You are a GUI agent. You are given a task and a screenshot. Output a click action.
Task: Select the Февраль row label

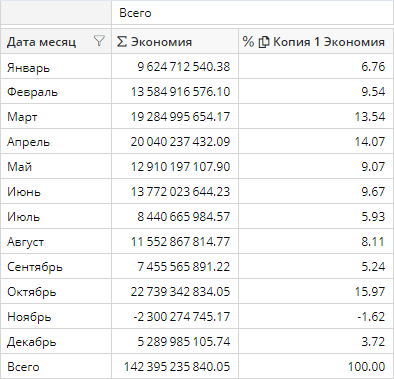pyautogui.click(x=32, y=92)
